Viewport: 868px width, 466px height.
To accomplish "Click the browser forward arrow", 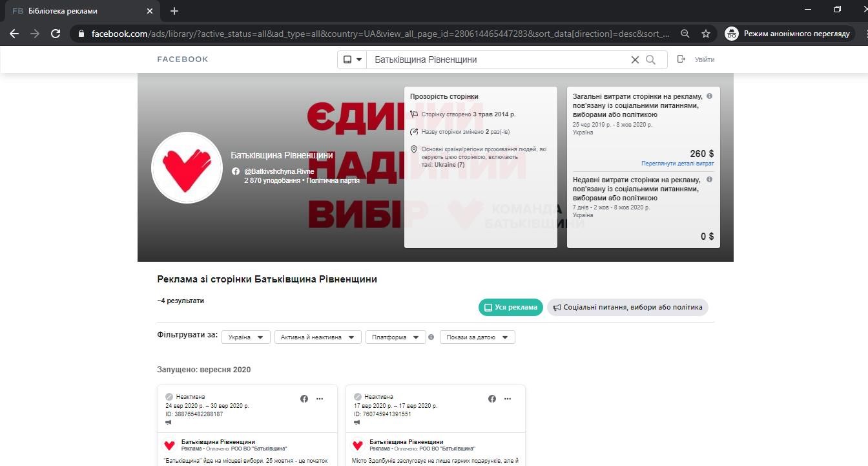I will point(35,34).
